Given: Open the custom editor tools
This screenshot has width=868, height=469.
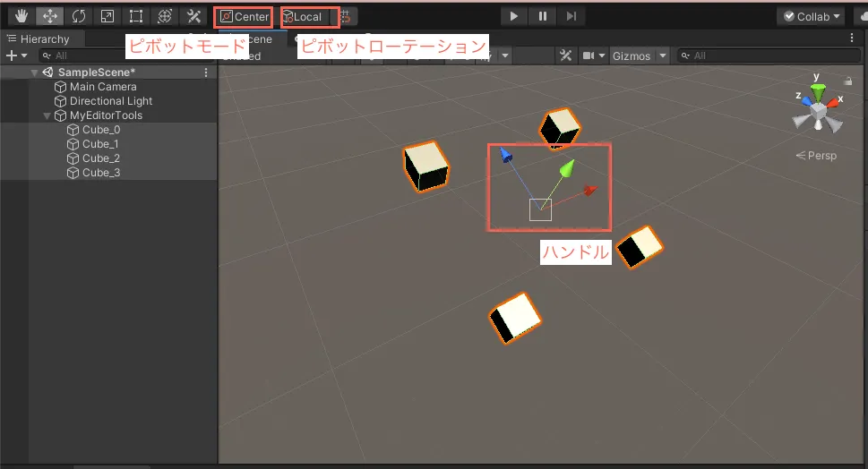Looking at the screenshot, I should 193,17.
